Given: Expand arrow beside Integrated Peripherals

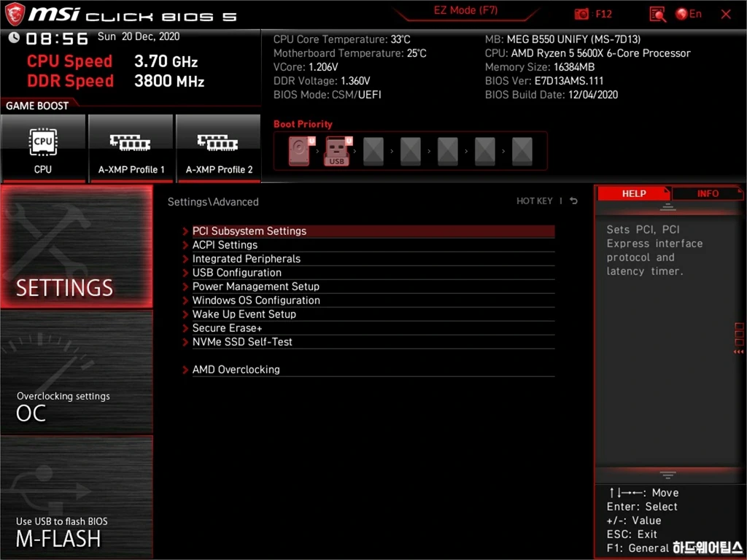Looking at the screenshot, I should coord(185,259).
